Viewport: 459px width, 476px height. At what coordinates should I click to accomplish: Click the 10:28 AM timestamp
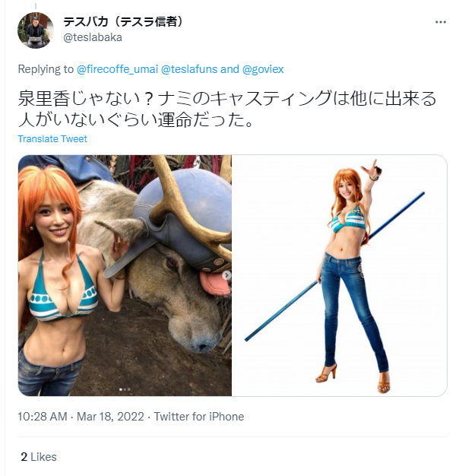[43, 417]
